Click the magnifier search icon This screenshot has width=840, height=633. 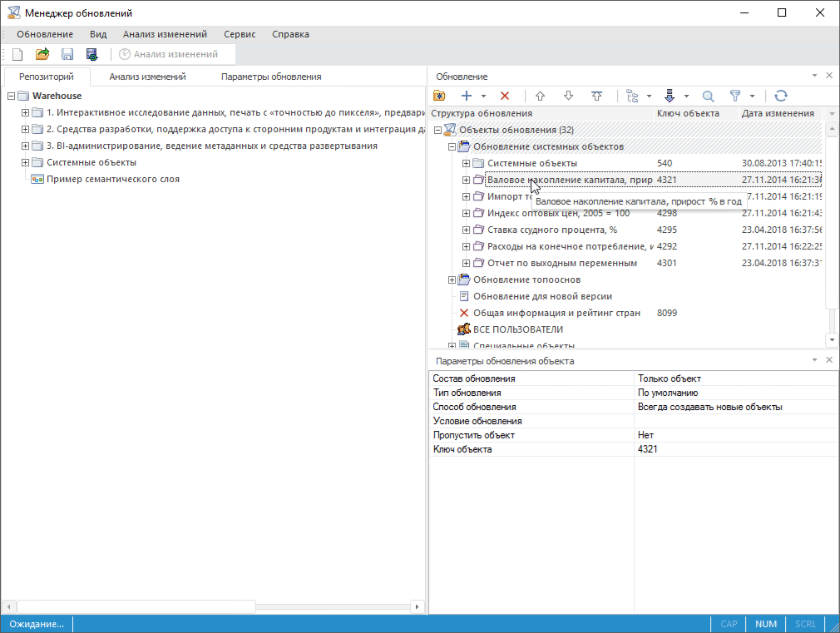(709, 96)
